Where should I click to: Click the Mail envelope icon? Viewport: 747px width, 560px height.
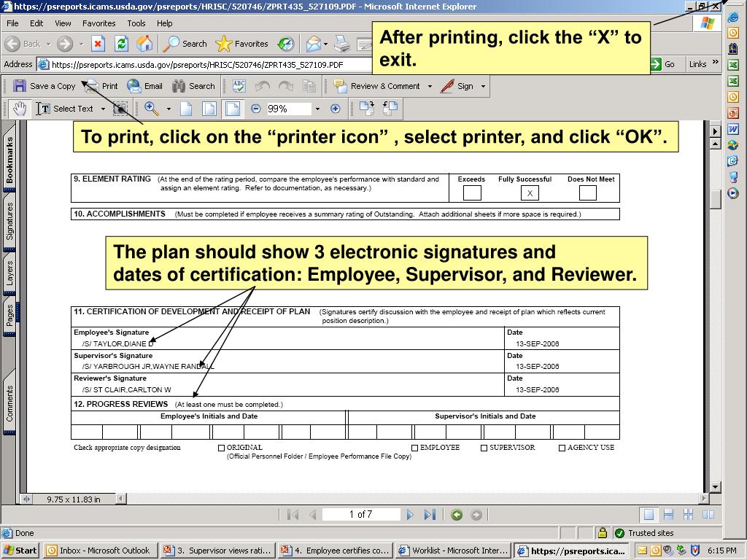[314, 44]
